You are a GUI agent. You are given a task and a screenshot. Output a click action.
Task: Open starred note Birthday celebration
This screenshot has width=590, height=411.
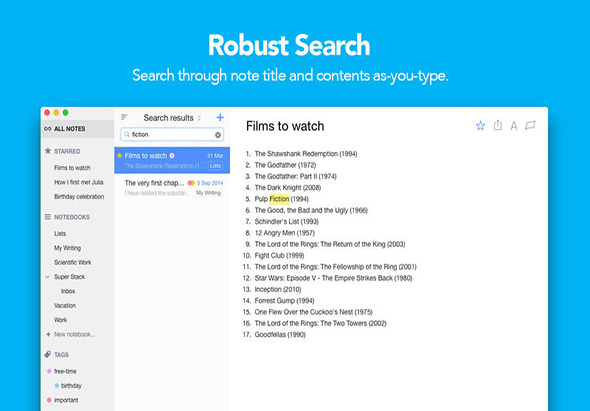[79, 196]
